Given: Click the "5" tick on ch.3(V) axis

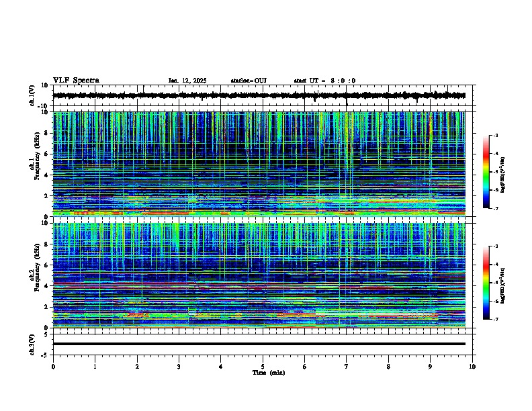Looking at the screenshot, I should coord(46,334).
